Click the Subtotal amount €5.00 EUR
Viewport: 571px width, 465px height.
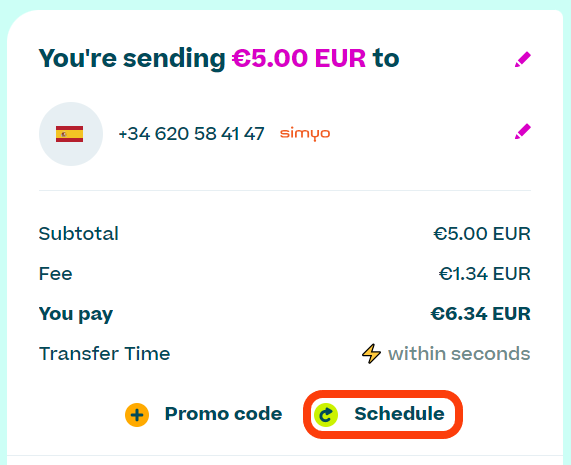pyautogui.click(x=482, y=234)
